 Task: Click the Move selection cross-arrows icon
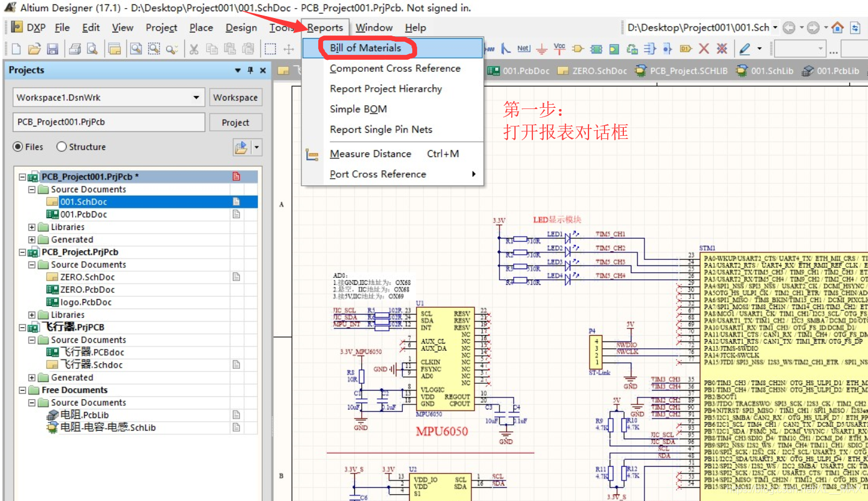point(289,49)
